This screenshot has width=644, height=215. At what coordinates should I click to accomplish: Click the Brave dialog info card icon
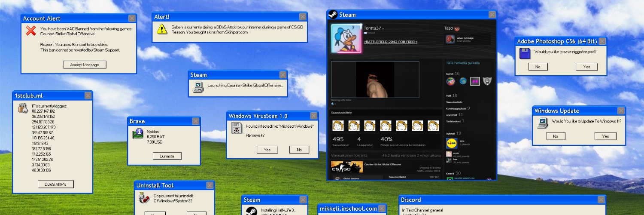click(137, 134)
